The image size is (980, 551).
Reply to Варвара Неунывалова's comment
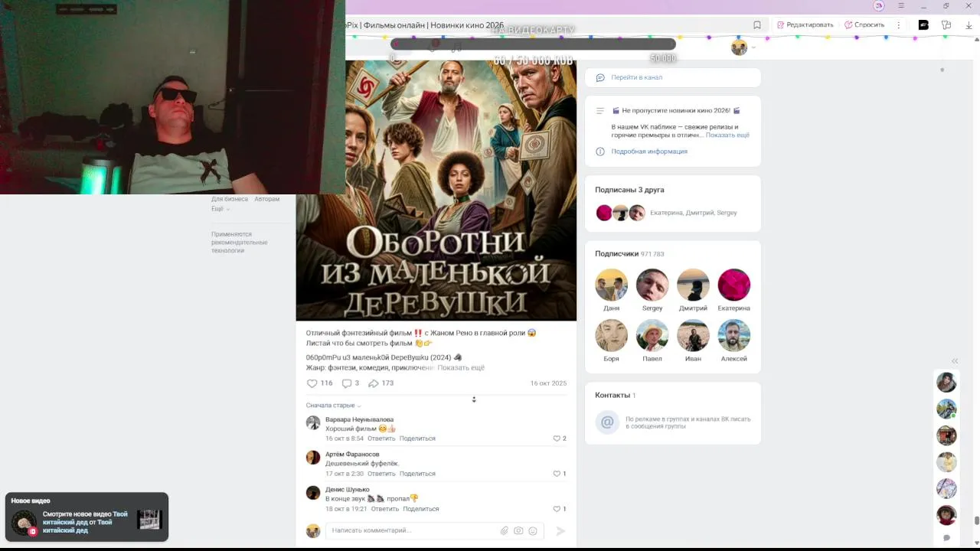tap(381, 439)
